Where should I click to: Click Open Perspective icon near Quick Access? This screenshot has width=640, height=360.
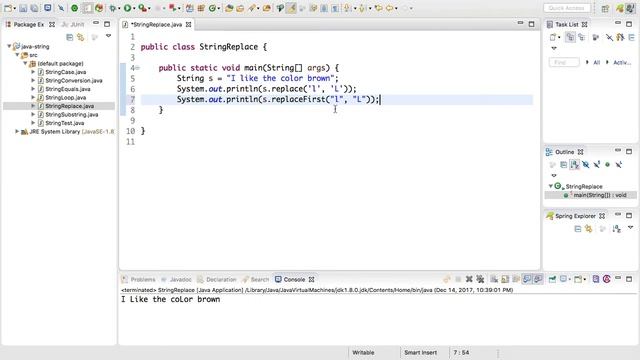point(605,8)
